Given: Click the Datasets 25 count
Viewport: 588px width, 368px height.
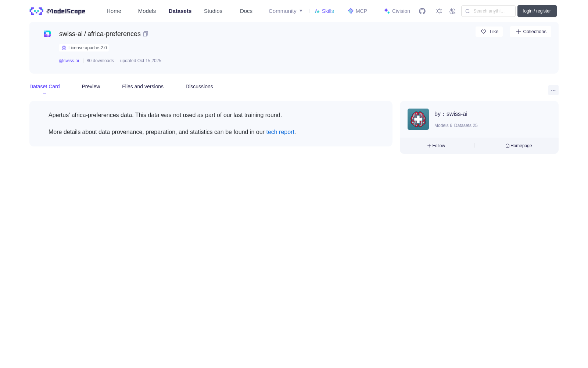Looking at the screenshot, I should pyautogui.click(x=466, y=125).
